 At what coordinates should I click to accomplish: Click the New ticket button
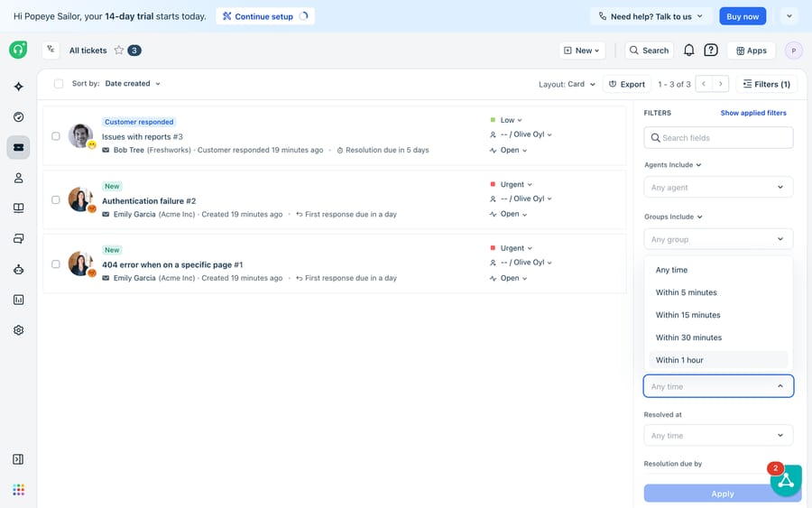582,51
